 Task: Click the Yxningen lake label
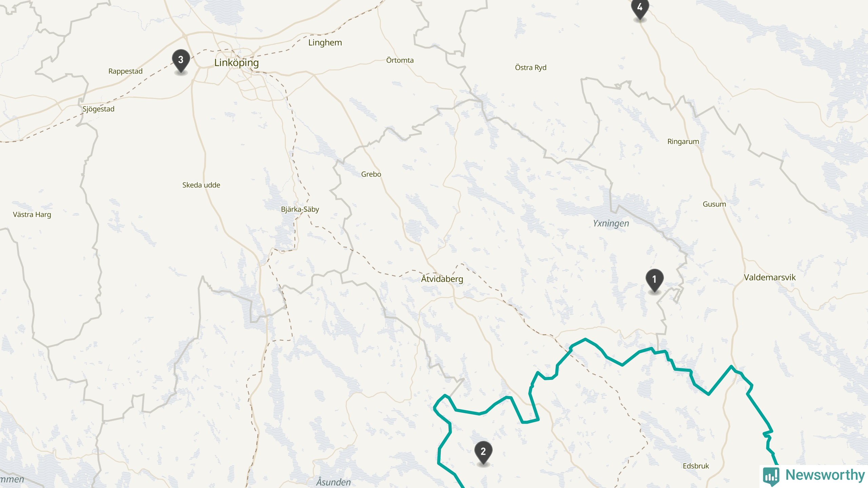611,224
